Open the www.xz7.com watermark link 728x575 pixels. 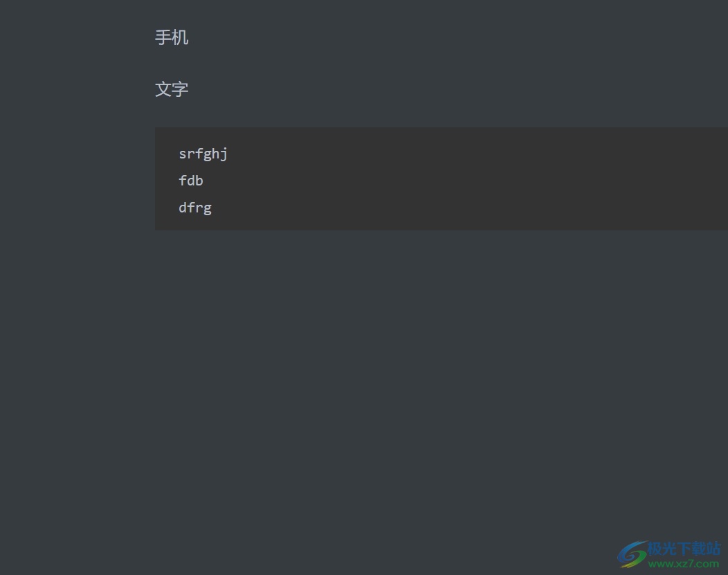(x=684, y=564)
